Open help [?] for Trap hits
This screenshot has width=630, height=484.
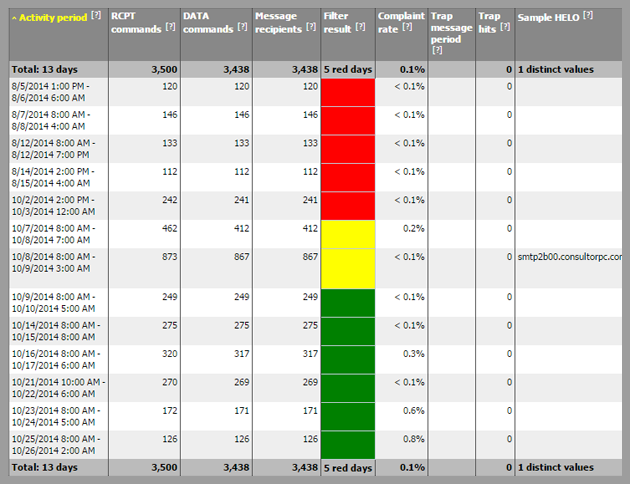click(505, 27)
